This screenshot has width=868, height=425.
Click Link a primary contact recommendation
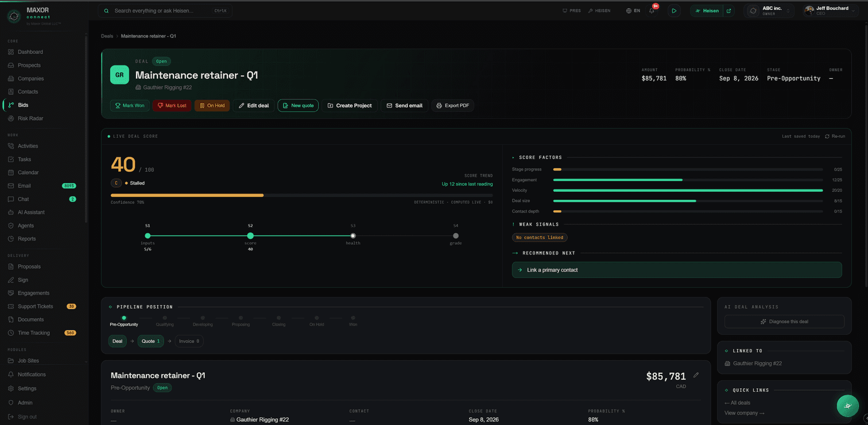[677, 270]
